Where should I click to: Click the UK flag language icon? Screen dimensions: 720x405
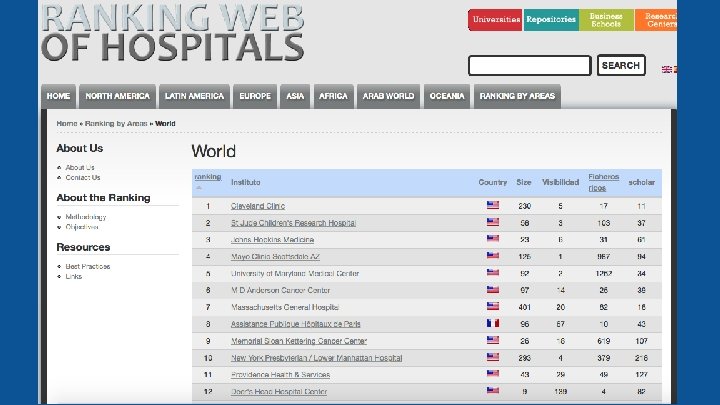coord(666,69)
